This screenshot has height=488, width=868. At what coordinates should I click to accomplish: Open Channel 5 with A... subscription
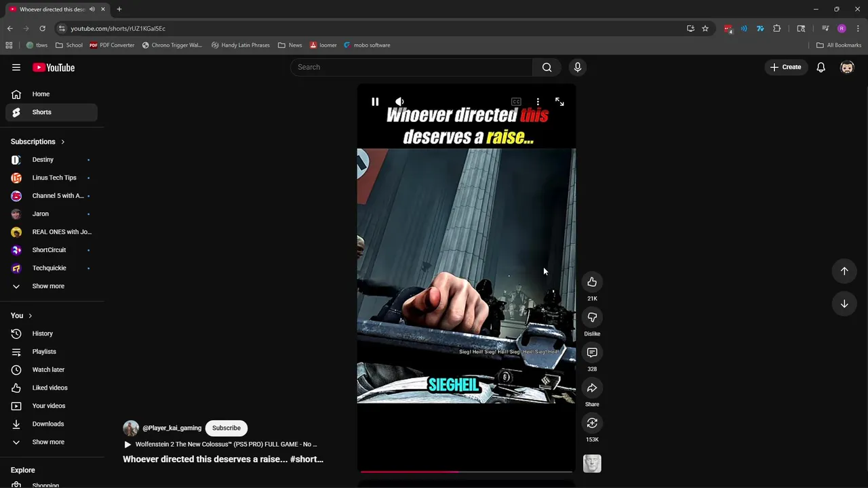(x=52, y=196)
